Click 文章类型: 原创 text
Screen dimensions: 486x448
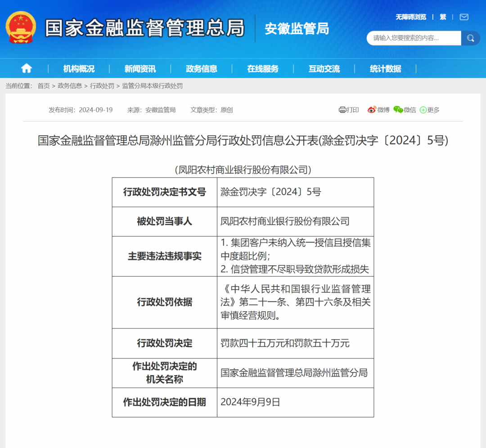click(211, 110)
